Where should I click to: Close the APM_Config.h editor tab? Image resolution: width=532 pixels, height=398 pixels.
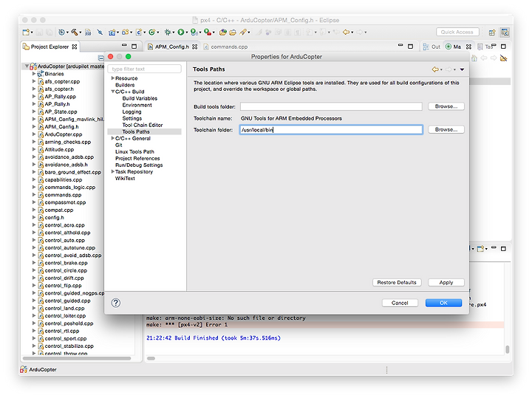point(195,47)
